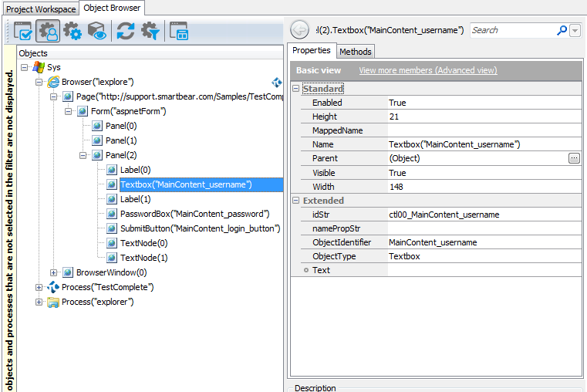Click the gear with funnel filter icon
This screenshot has width=587, height=392.
pos(150,31)
